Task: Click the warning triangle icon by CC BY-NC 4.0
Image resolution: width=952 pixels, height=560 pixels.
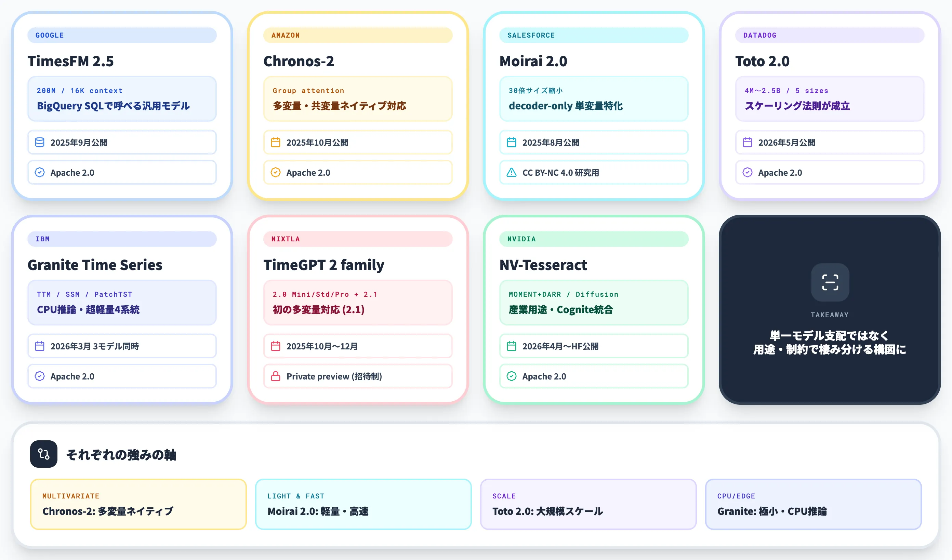Action: [x=512, y=173]
